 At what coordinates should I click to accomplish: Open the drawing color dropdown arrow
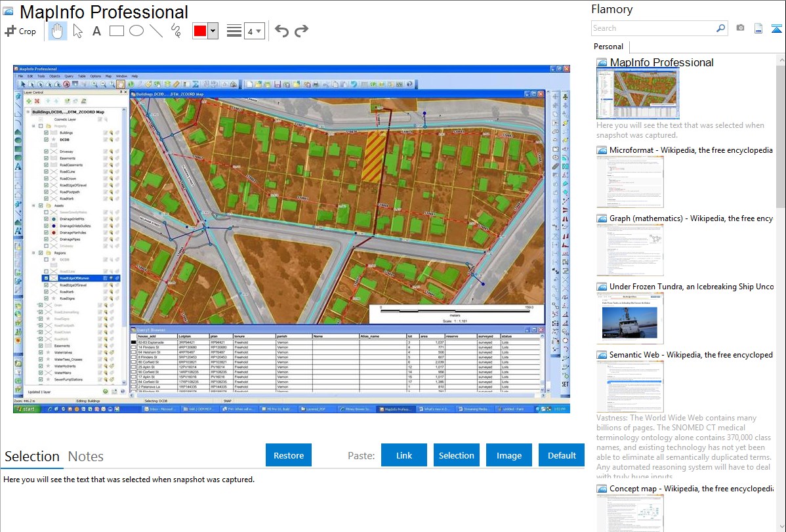213,31
